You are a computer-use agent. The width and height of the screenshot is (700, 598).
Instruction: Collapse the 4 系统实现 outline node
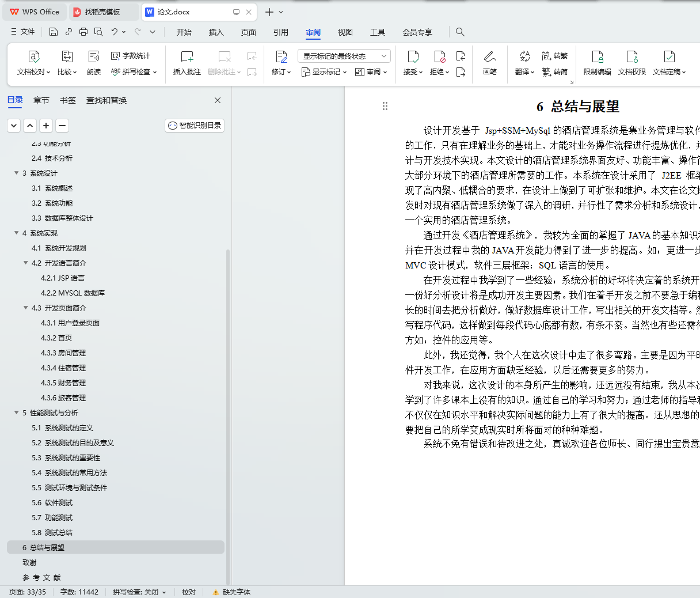(x=17, y=233)
